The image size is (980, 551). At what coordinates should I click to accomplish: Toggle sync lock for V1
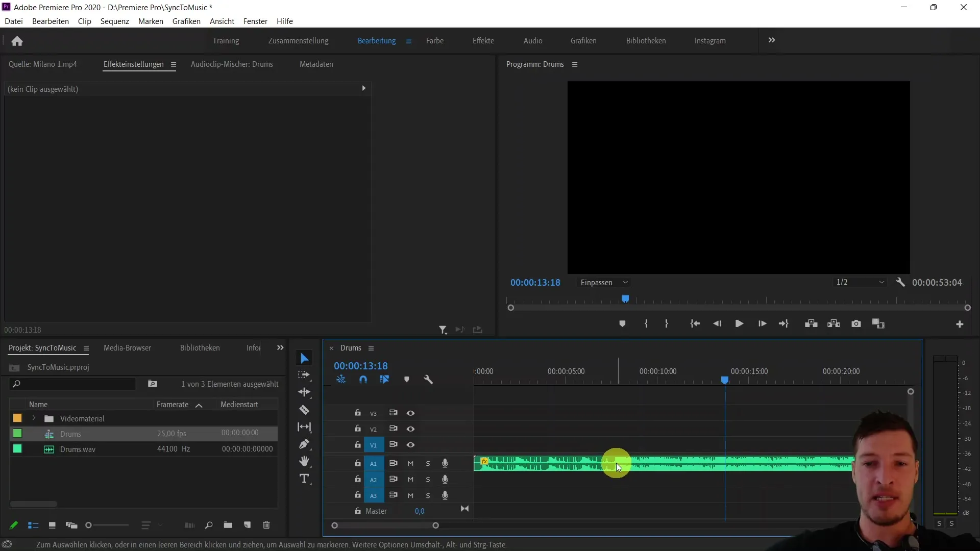393,444
